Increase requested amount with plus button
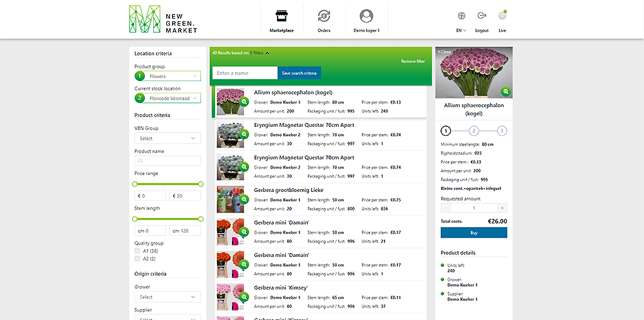This screenshot has height=320, width=644. coord(502,208)
